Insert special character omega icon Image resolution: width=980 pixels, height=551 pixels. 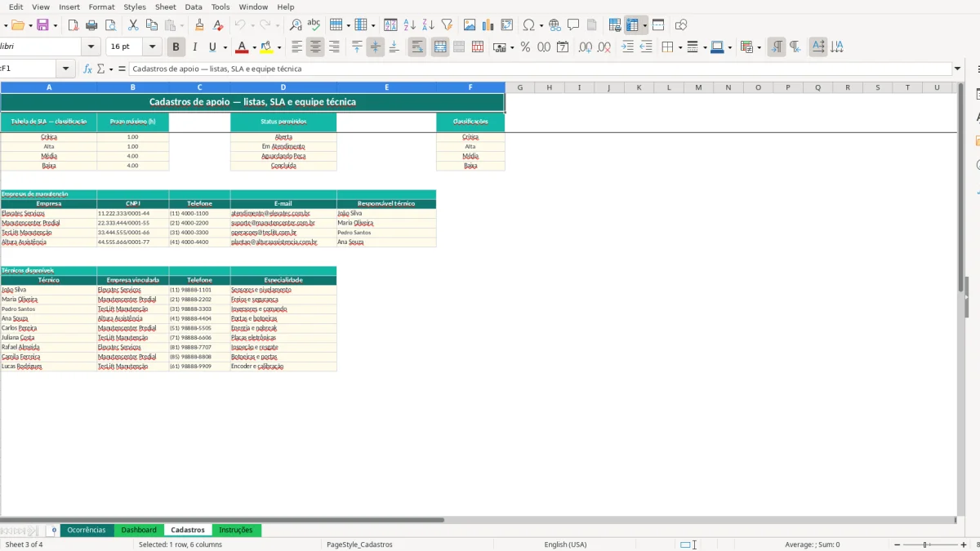[x=529, y=25]
